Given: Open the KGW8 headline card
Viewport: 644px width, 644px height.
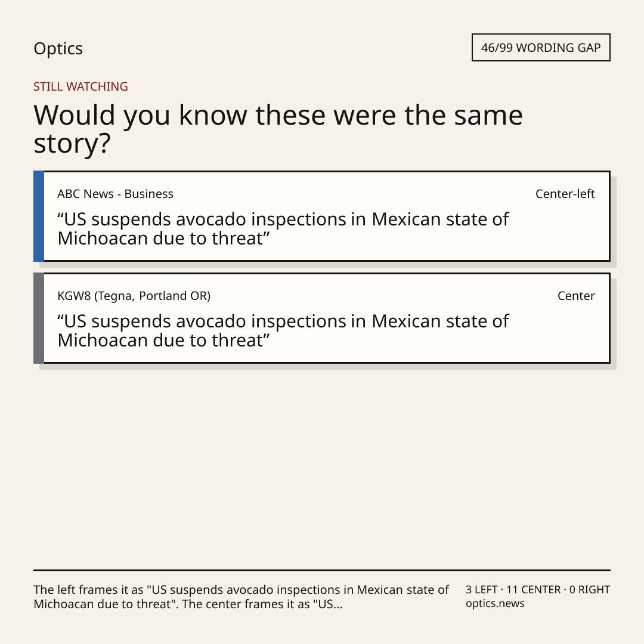Looking at the screenshot, I should (322, 318).
